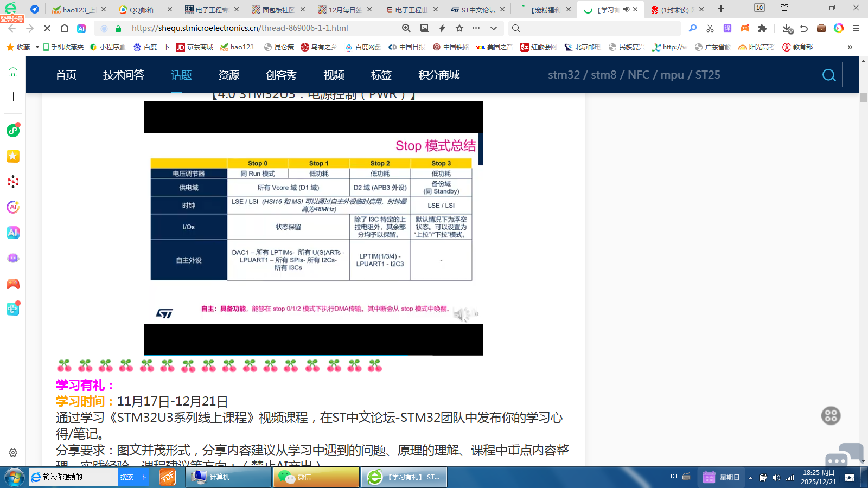Viewport: 868px width, 488px height.
Task: Switch to the QQ邮箱 tab
Action: [144, 10]
